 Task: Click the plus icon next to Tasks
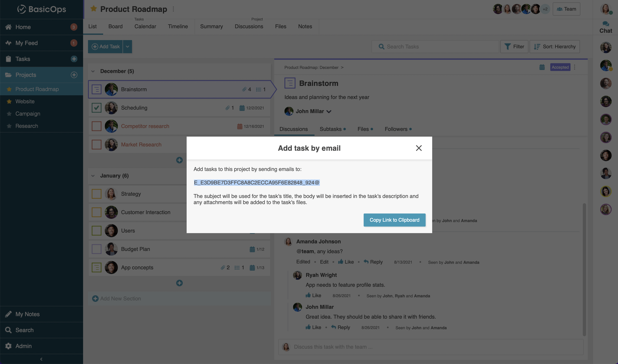pyautogui.click(x=74, y=59)
